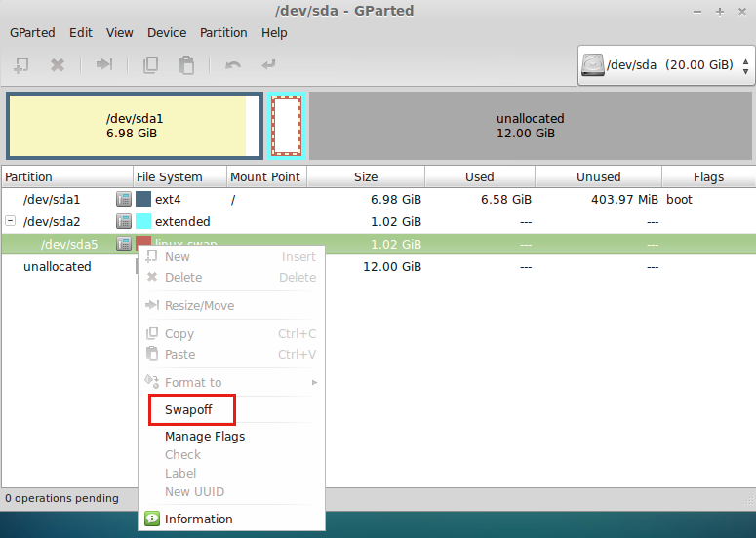Select Swapoff from the context menu
The height and width of the screenshot is (538, 756).
[188, 409]
